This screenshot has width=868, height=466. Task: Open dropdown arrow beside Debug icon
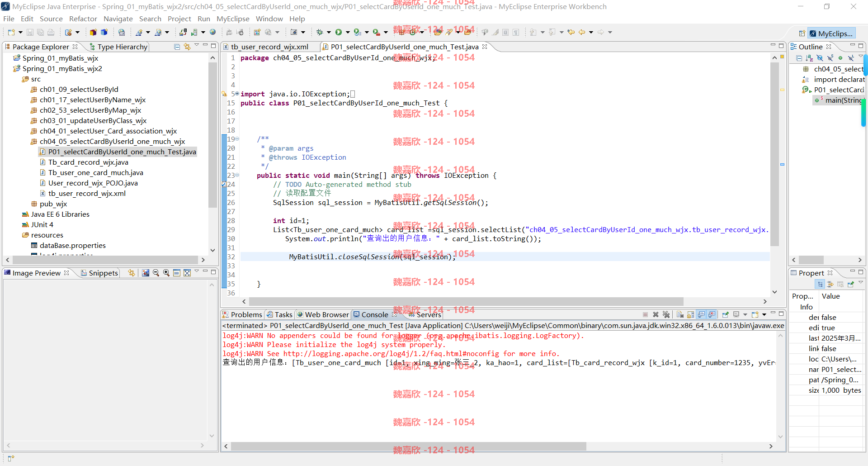pos(329,32)
